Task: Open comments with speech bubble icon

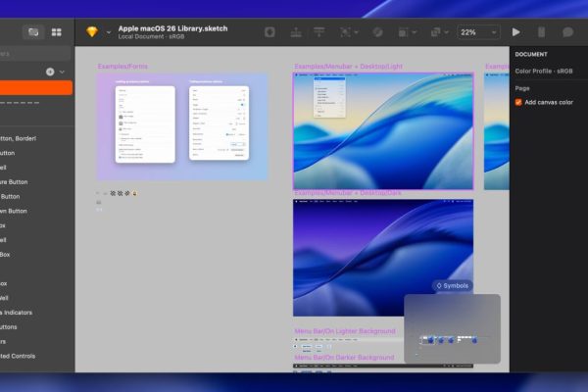Action: coord(567,32)
